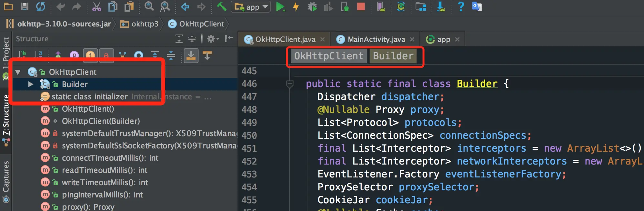Viewport: 644px width, 211px height.
Task: Hide the Structure panel
Action: (x=229, y=39)
